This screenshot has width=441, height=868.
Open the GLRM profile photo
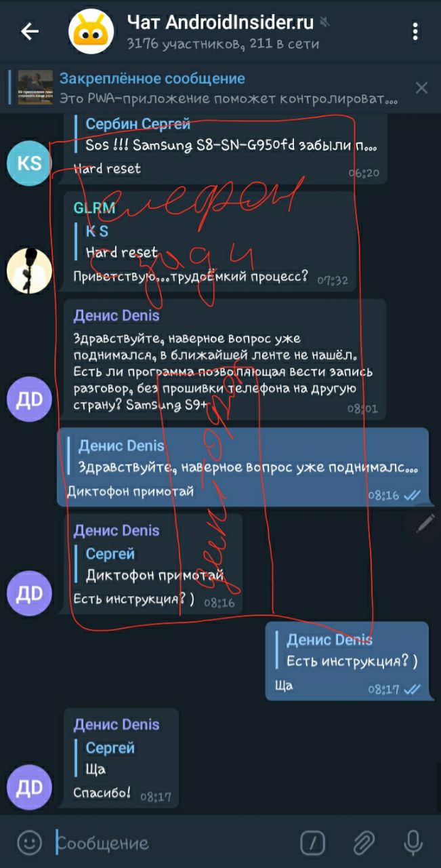29,270
